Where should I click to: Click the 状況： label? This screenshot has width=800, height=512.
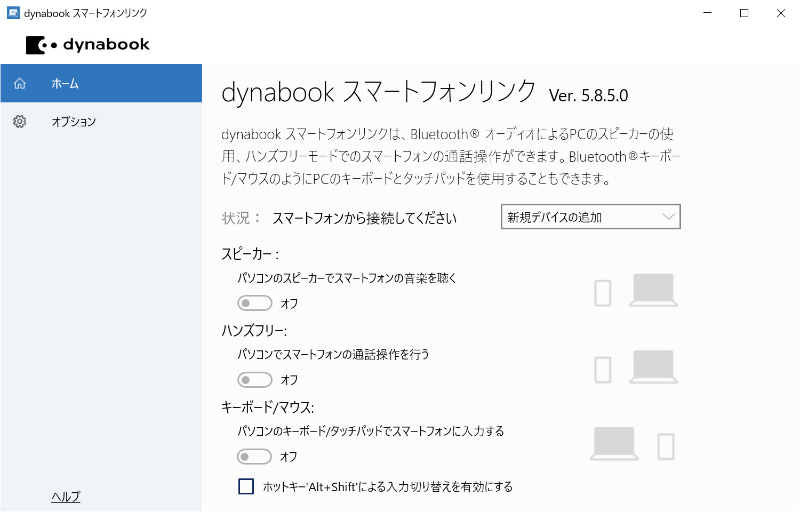[x=241, y=218]
